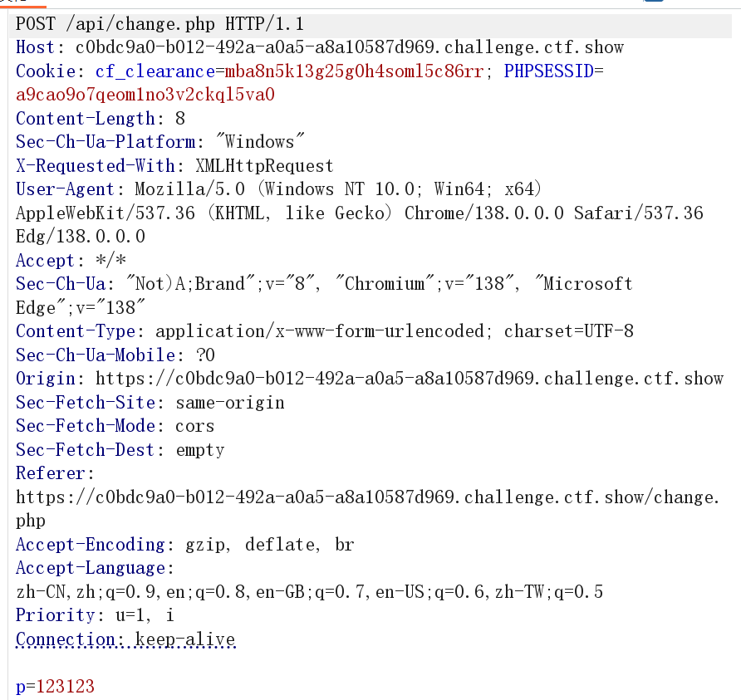Click the p=123123 body parameter

click(55, 687)
